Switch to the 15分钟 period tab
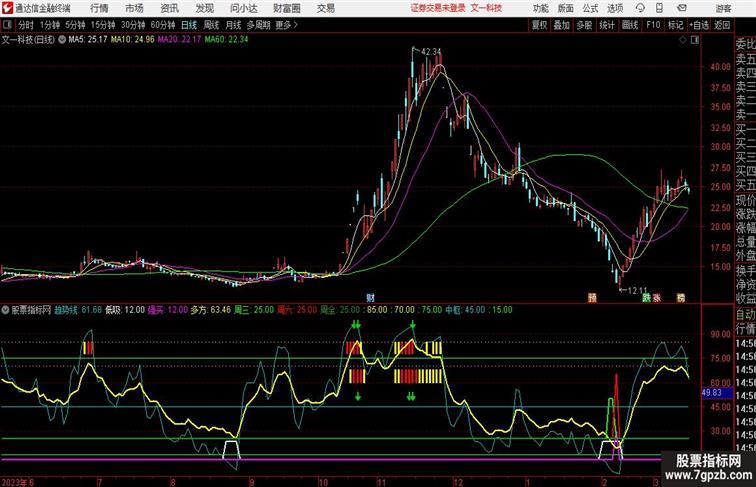Viewport: 756px width, 487px height. [103, 25]
